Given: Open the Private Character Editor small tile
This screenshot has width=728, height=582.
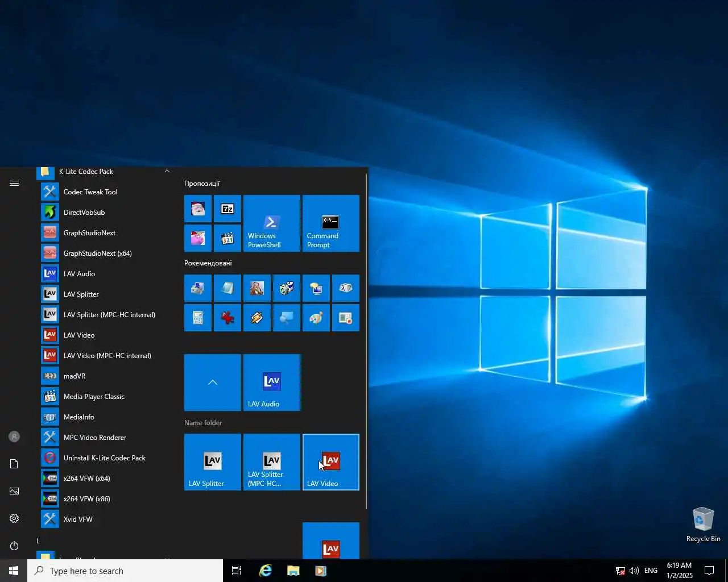Looking at the screenshot, I should coord(346,288).
